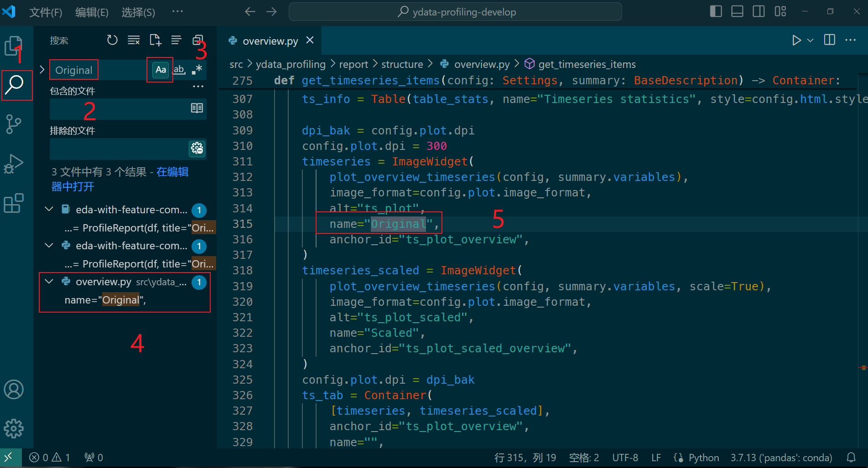Screen dimensions: 868x468
Task: Click the ydata-profiling-develop command center
Action: point(455,12)
